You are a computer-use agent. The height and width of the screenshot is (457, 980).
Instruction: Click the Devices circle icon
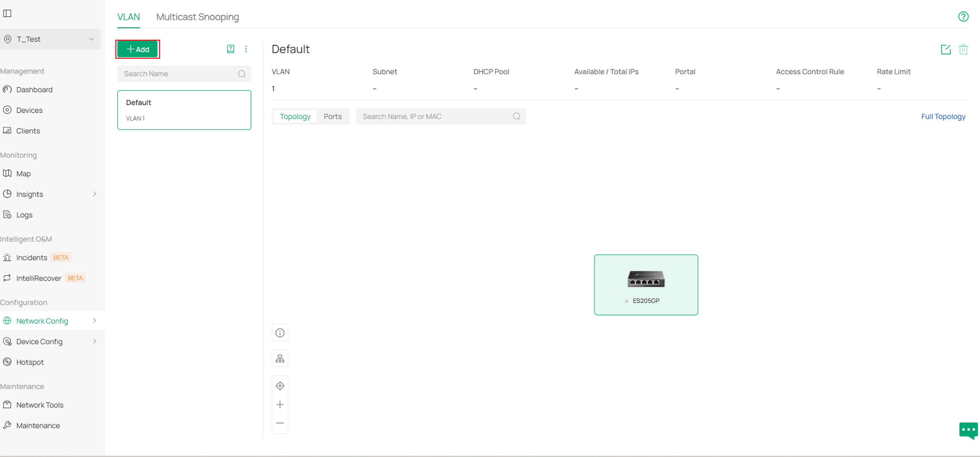(x=7, y=110)
